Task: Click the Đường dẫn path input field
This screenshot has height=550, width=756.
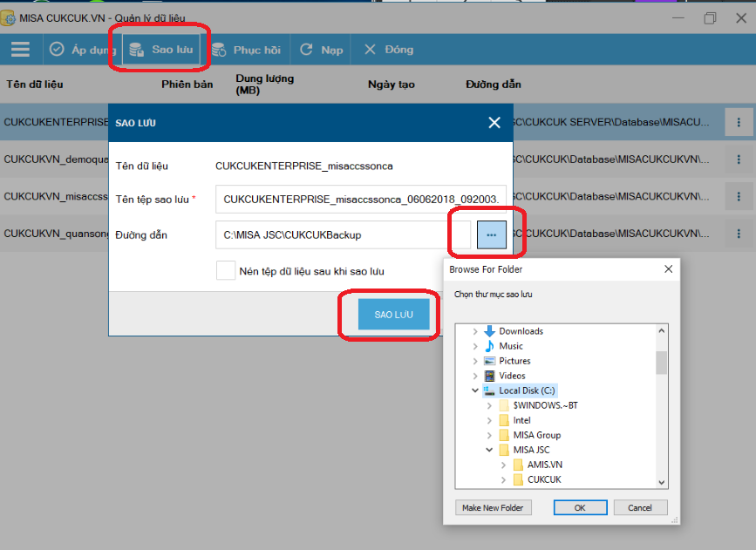Action: tap(343, 234)
